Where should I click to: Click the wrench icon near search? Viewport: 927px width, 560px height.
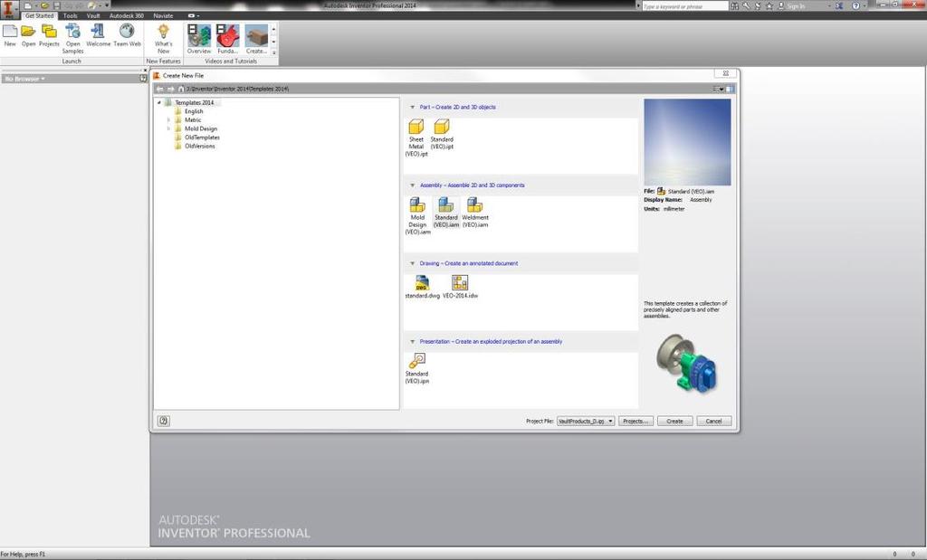746,6
